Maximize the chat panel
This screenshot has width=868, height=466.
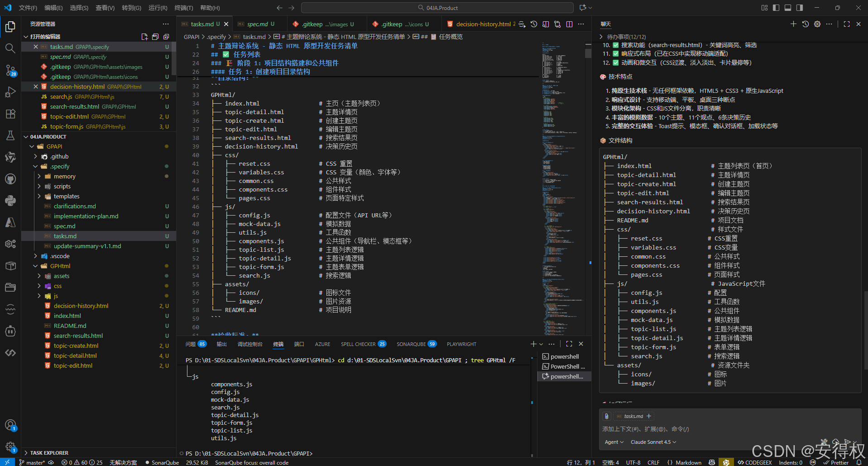846,24
